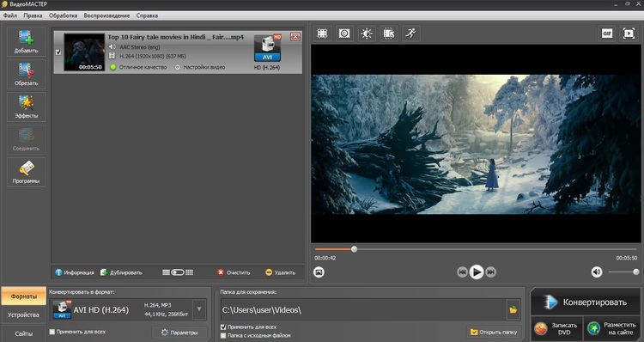Open the Программы icon

point(27,172)
